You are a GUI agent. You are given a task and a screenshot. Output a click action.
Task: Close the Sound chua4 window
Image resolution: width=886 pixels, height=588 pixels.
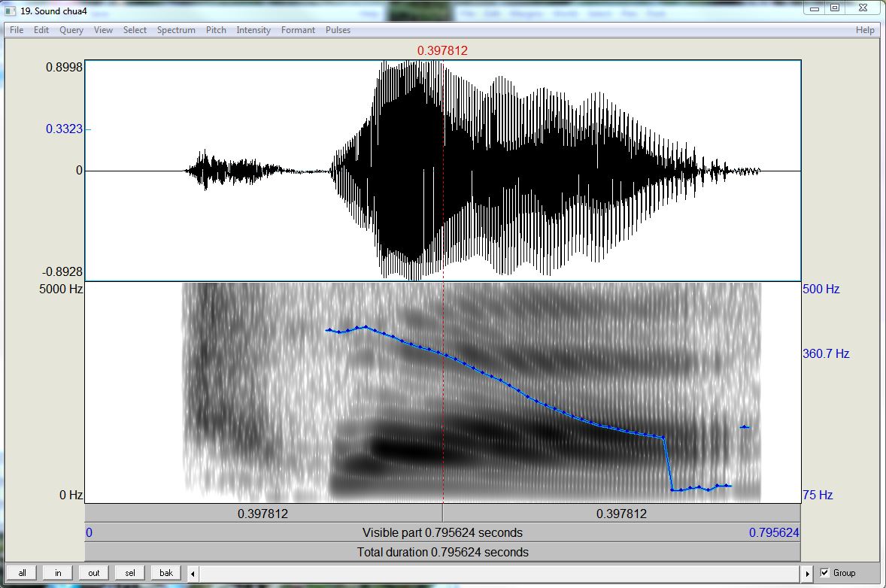(x=863, y=8)
